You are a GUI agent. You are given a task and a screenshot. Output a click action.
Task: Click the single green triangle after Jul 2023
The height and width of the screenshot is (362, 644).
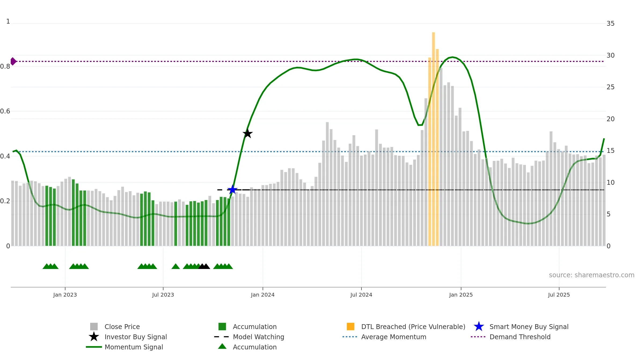[x=175, y=266]
